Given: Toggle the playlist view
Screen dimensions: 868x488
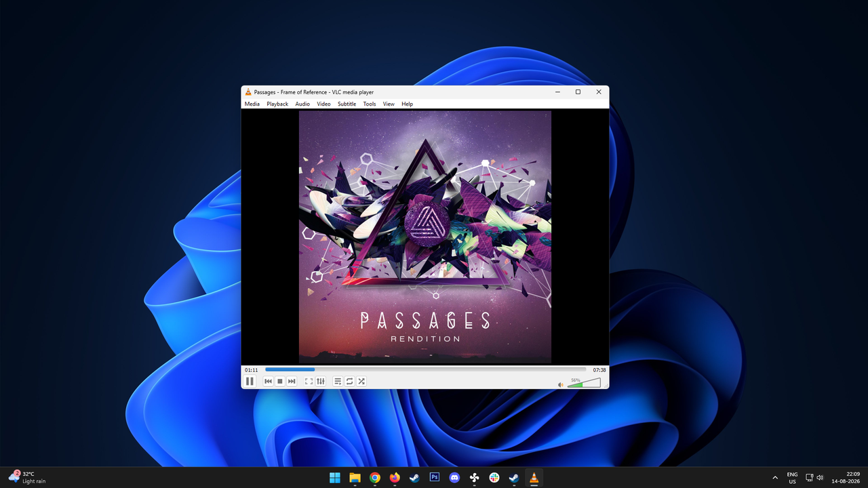Looking at the screenshot, I should coord(338,382).
